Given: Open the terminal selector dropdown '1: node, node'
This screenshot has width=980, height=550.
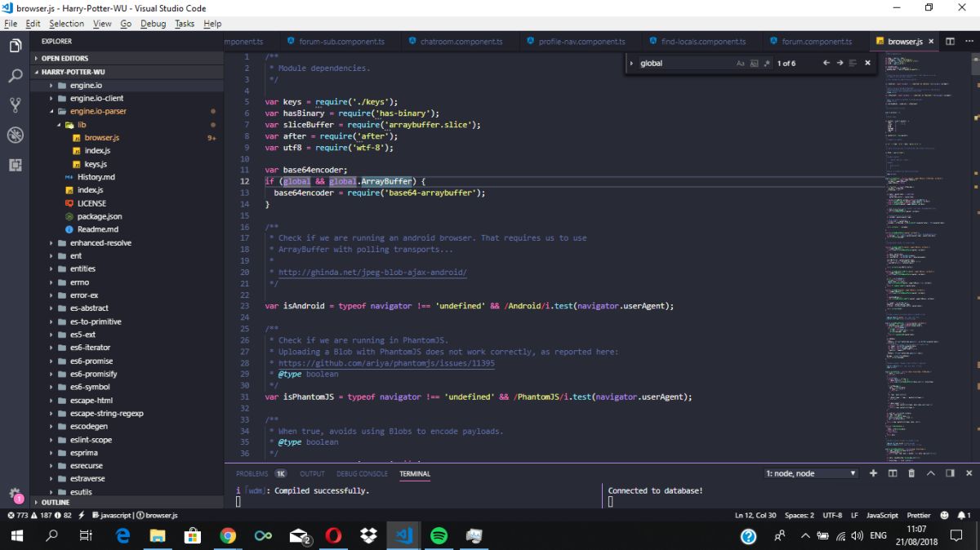Looking at the screenshot, I should tap(811, 473).
